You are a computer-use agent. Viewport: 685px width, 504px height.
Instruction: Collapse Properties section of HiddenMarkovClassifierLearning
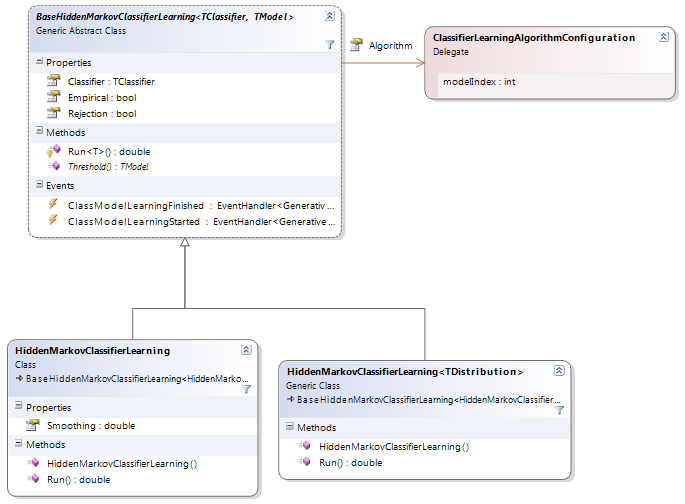click(18, 406)
